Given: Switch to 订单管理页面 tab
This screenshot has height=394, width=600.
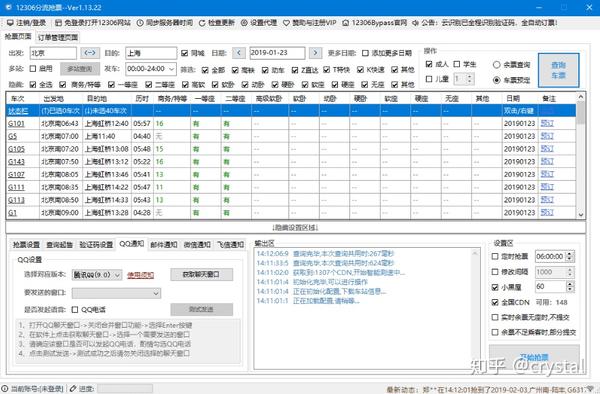Looking at the screenshot, I should (58, 37).
